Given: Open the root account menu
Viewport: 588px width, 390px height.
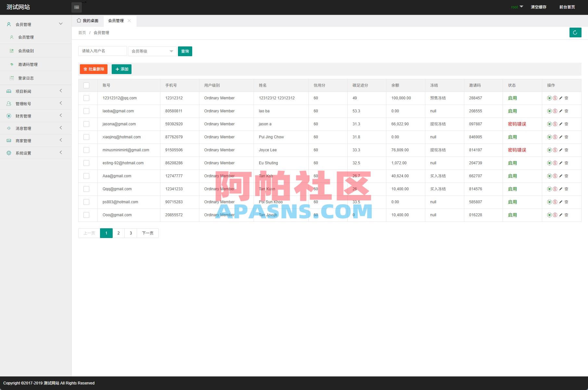Looking at the screenshot, I should [x=517, y=7].
